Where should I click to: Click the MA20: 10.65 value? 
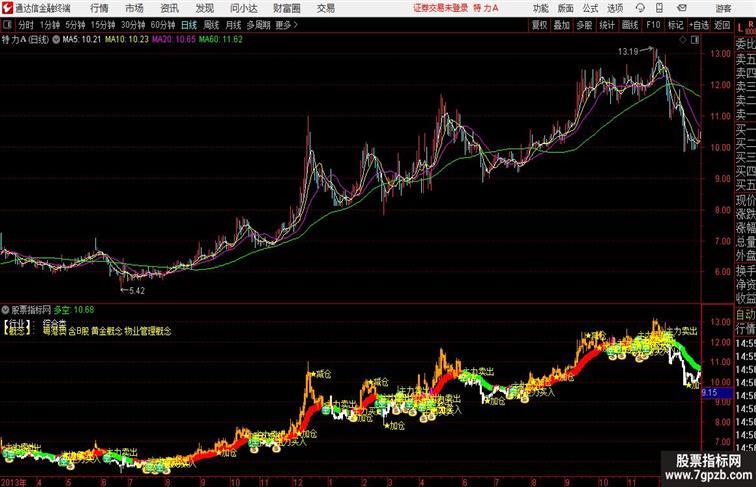click(174, 40)
